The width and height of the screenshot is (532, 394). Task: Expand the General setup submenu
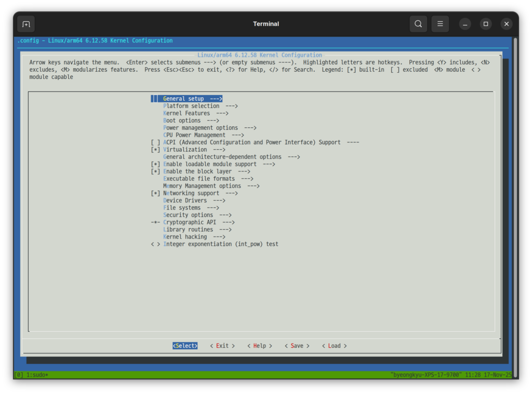click(192, 99)
